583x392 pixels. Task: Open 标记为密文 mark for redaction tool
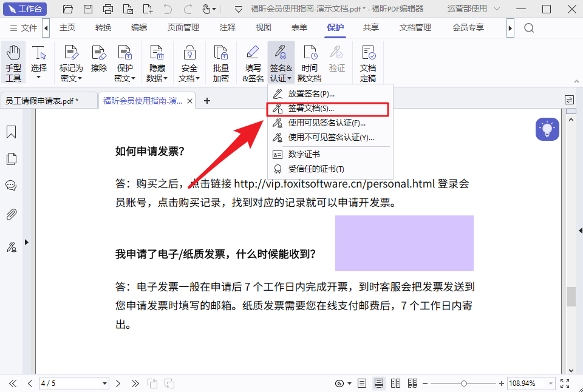click(71, 63)
